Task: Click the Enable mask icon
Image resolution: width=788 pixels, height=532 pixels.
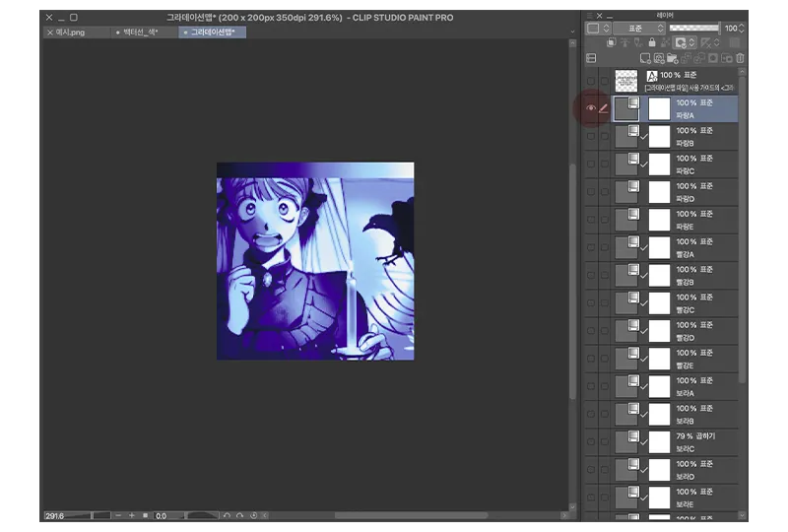Action: coord(681,42)
